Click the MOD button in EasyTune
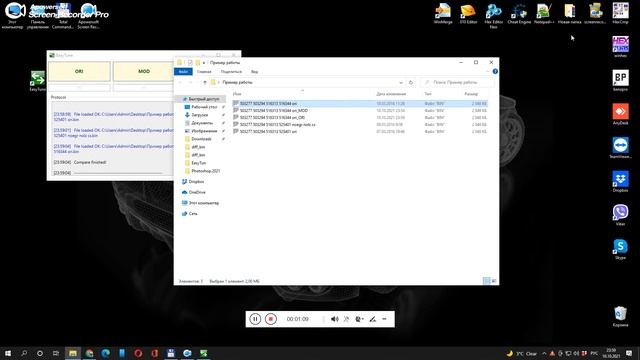The height and width of the screenshot is (360, 640). [x=144, y=71]
